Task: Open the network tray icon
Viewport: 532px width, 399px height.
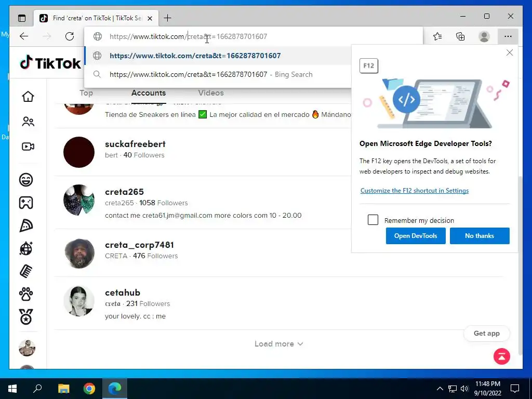Action: 453,389
